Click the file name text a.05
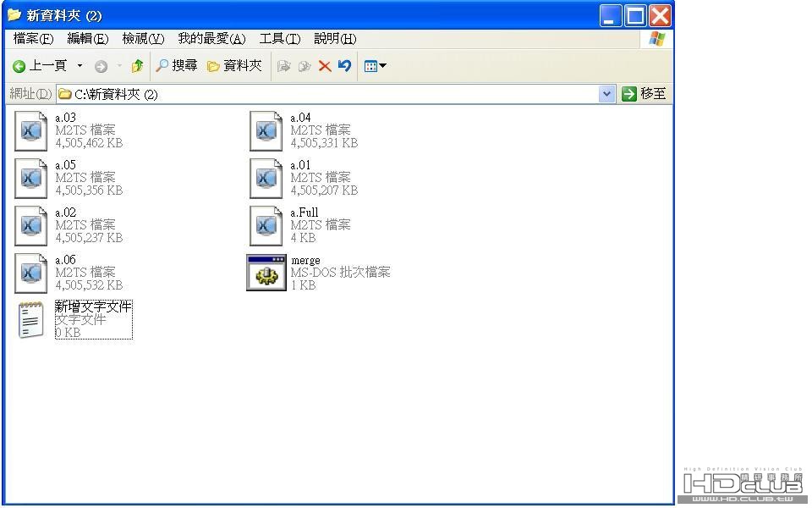Image resolution: width=812 pixels, height=508 pixels. click(66, 165)
